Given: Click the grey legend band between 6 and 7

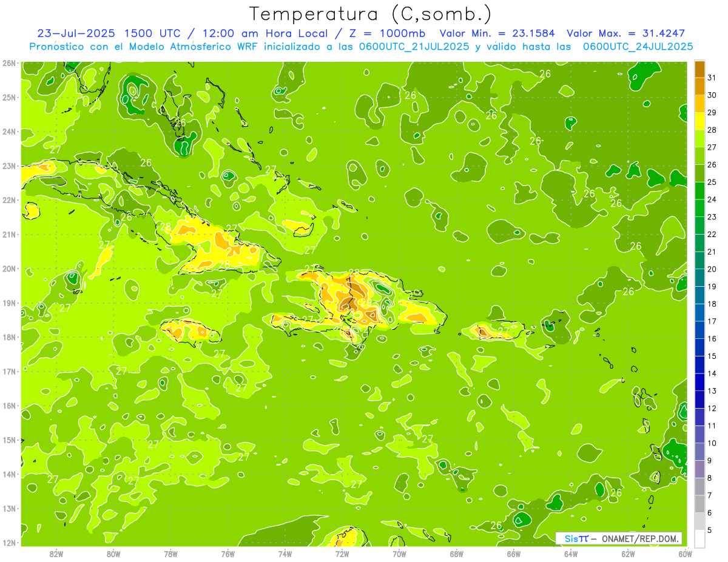Looking at the screenshot, I should click(x=700, y=504).
